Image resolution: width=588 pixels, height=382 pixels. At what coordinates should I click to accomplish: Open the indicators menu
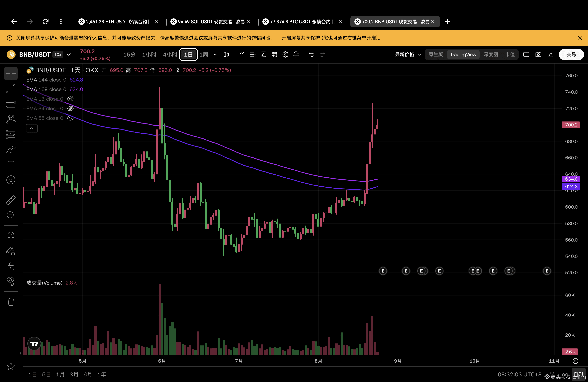(242, 55)
